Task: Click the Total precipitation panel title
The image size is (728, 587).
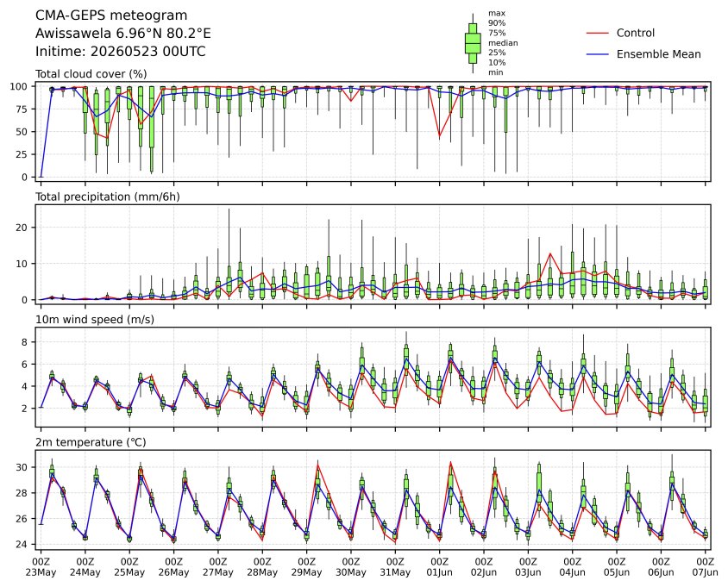Action: coord(108,197)
